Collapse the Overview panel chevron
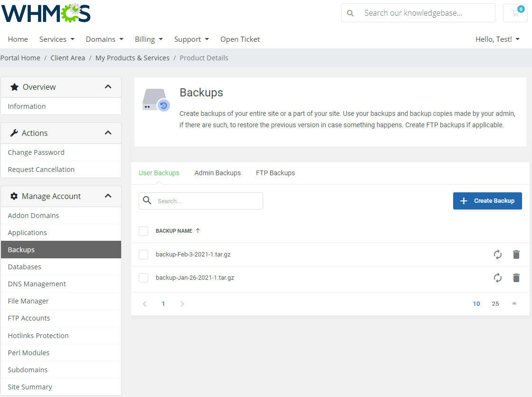 pos(108,87)
